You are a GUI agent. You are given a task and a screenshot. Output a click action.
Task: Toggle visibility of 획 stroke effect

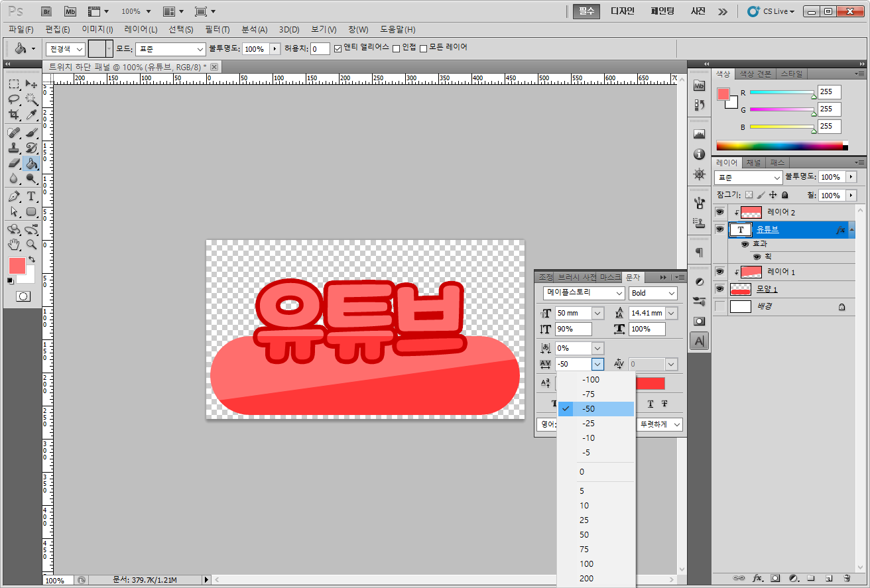pyautogui.click(x=757, y=257)
